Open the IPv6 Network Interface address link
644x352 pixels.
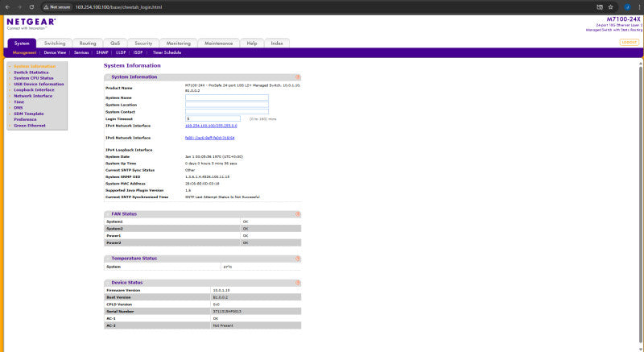coord(210,138)
